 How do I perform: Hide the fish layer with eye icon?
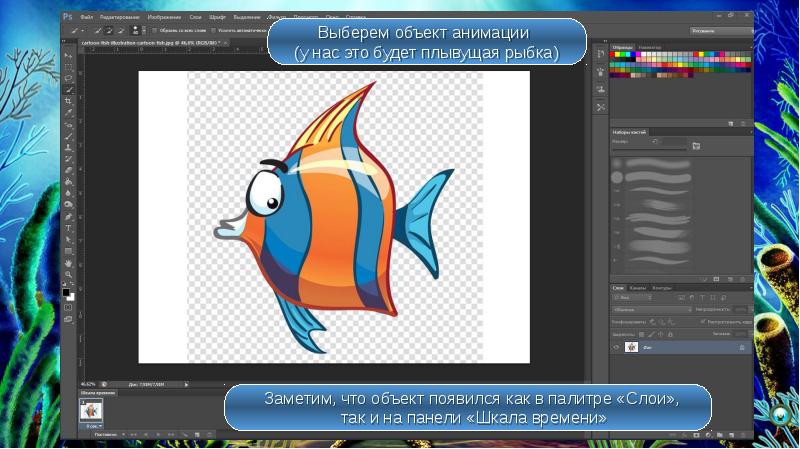616,347
